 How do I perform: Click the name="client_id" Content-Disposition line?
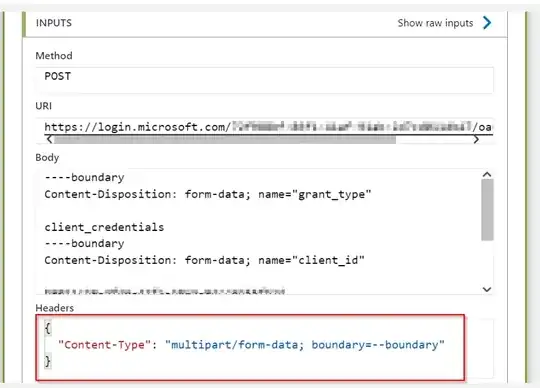pyautogui.click(x=205, y=260)
